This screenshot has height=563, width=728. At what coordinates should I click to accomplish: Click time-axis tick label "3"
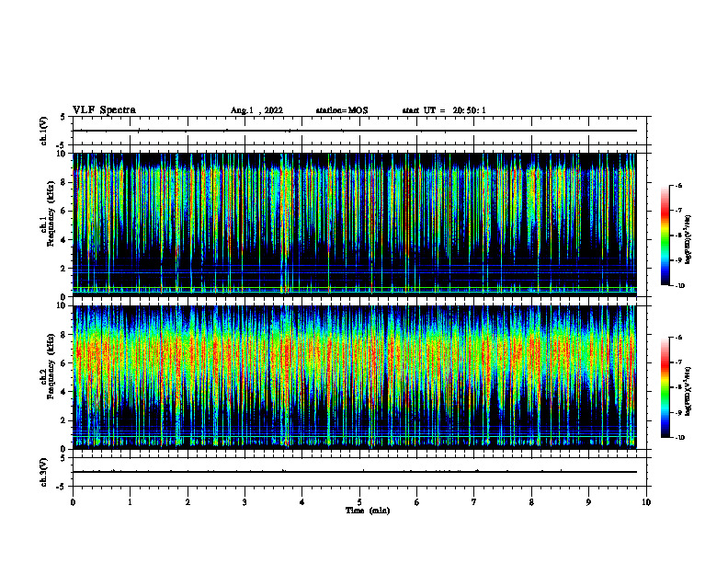click(245, 502)
